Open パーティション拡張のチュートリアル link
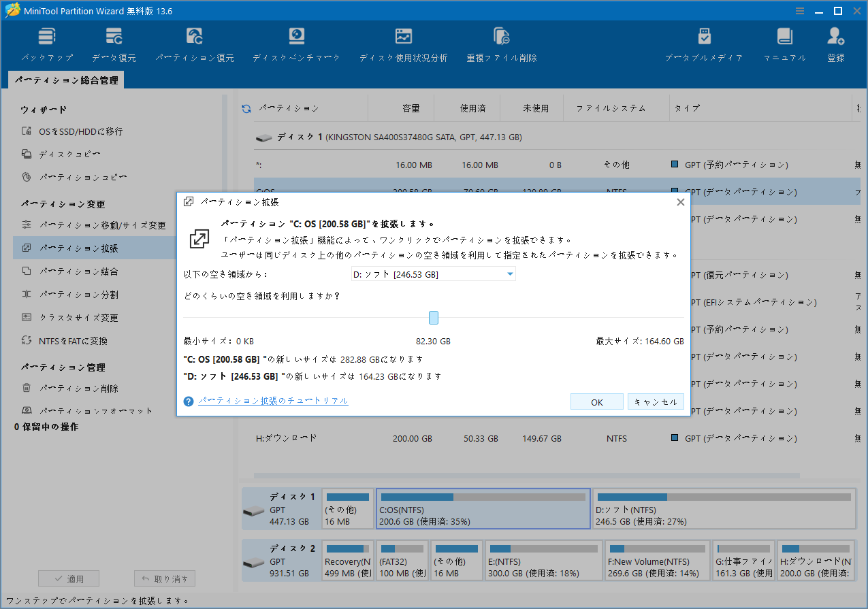This screenshot has height=609, width=868. tap(273, 401)
